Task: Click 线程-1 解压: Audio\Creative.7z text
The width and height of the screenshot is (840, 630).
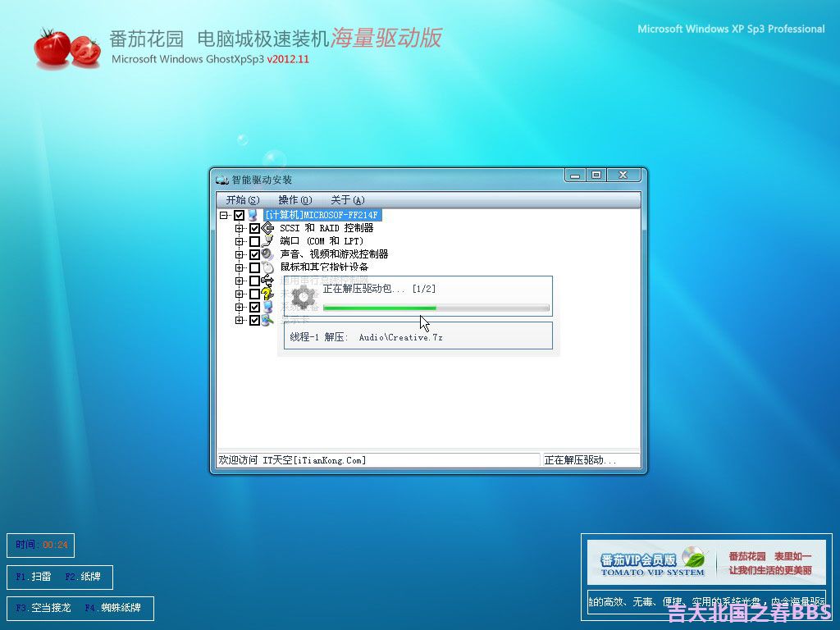Action: [367, 337]
